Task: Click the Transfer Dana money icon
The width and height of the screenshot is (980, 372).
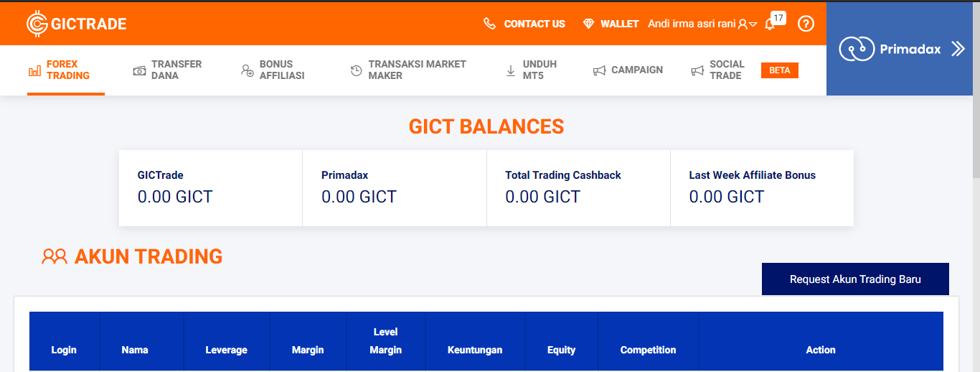Action: point(139,70)
